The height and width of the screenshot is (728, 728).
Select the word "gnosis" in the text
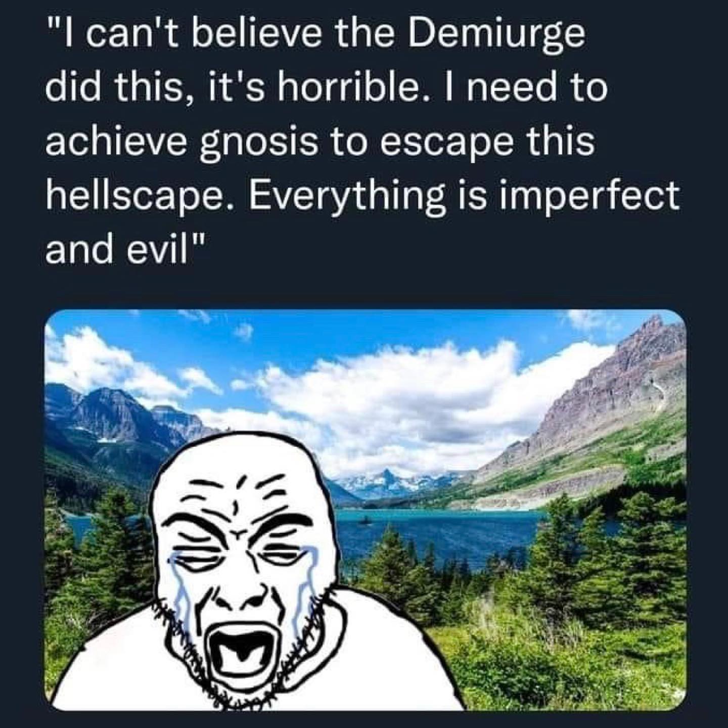[260, 144]
